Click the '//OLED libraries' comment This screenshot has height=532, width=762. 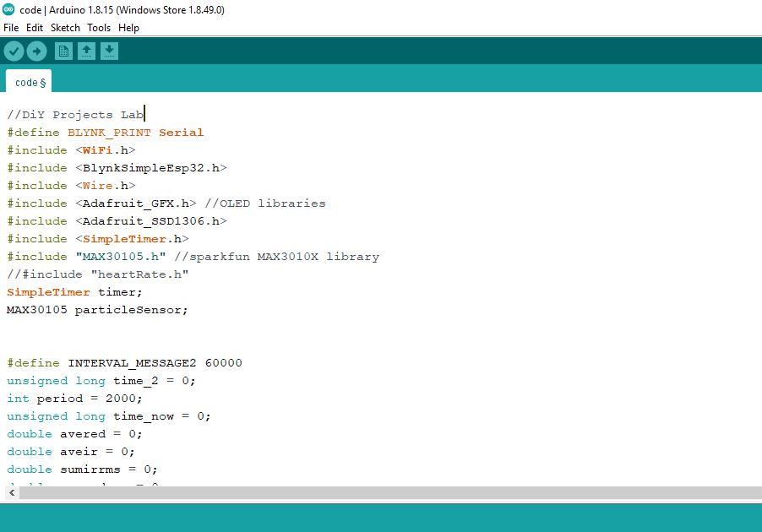(265, 204)
